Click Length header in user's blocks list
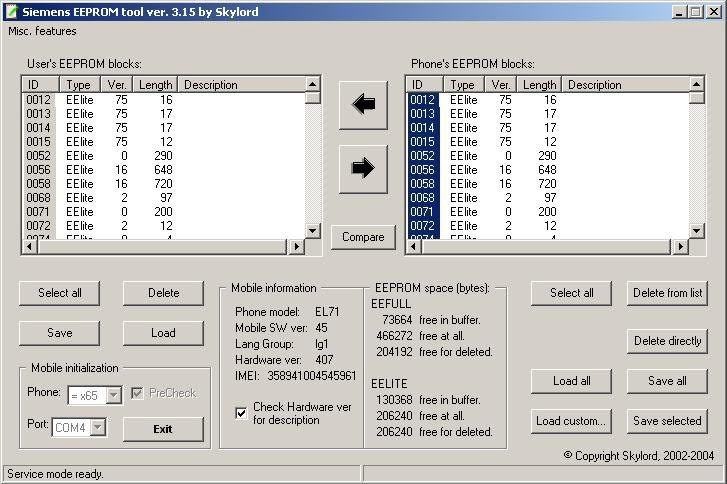This screenshot has height=484, width=727. pos(155,85)
